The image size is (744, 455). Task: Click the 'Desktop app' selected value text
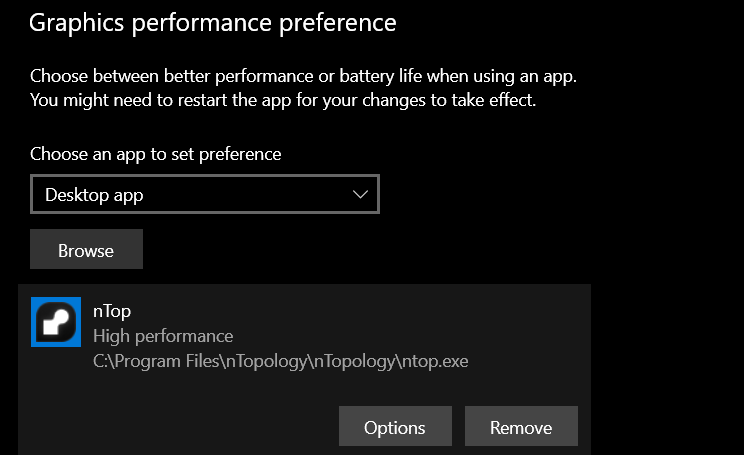pyautogui.click(x=94, y=195)
